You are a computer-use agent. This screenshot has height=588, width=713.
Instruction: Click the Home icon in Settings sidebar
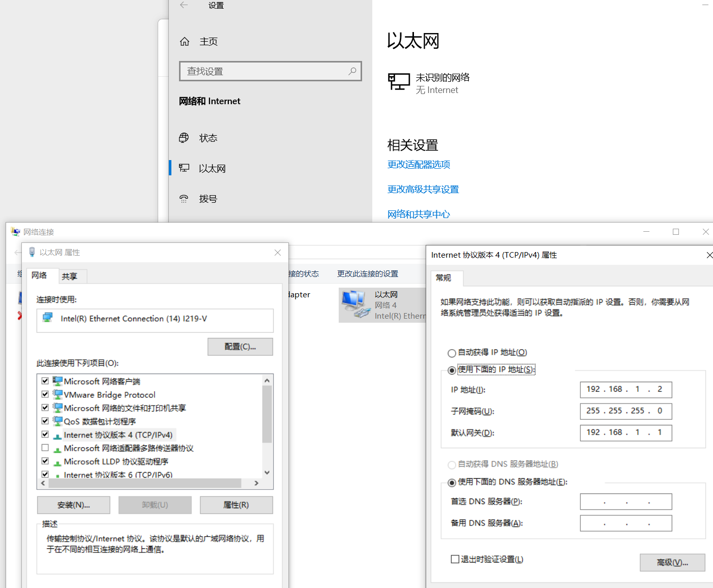[x=185, y=42]
